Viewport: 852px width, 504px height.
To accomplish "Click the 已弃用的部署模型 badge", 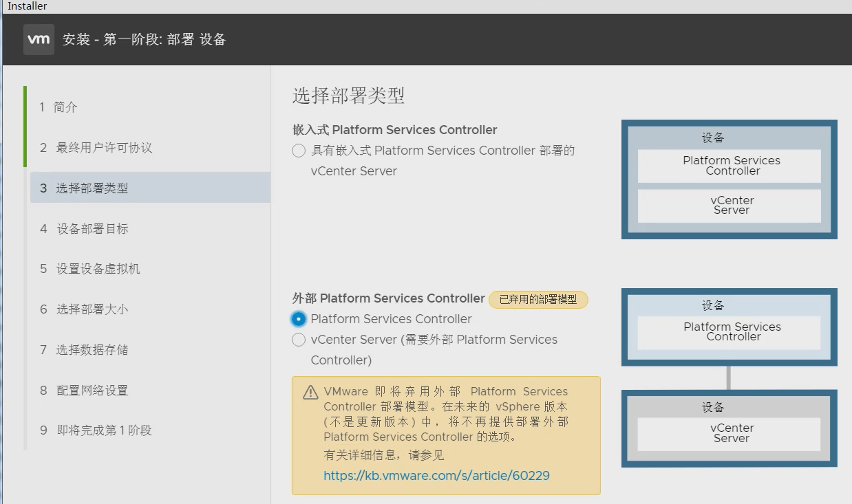I will [538, 299].
